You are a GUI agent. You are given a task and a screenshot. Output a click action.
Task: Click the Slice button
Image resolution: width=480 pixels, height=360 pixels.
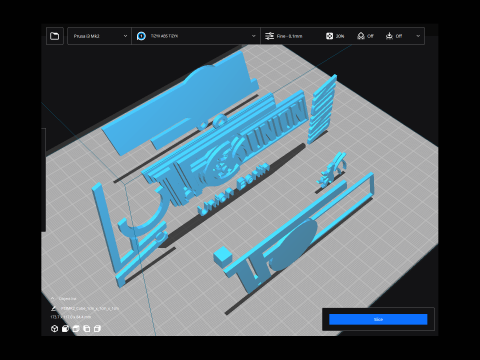(378, 319)
